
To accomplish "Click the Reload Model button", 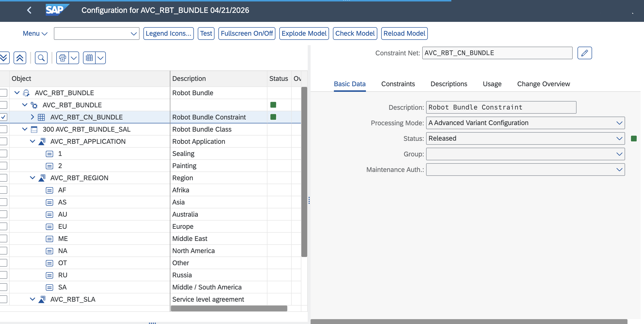I will pyautogui.click(x=404, y=34).
